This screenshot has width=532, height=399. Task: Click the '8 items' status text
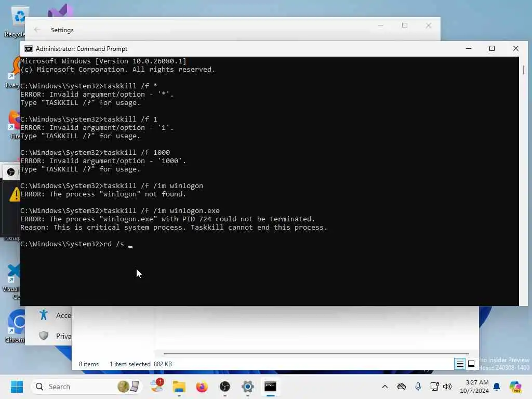click(x=88, y=364)
